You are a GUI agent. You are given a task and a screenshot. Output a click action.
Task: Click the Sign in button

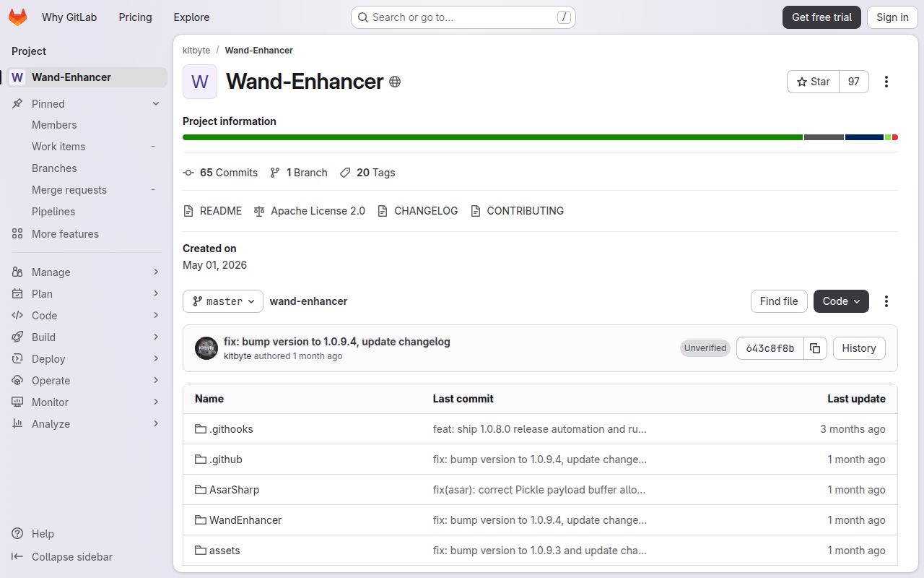pyautogui.click(x=892, y=17)
